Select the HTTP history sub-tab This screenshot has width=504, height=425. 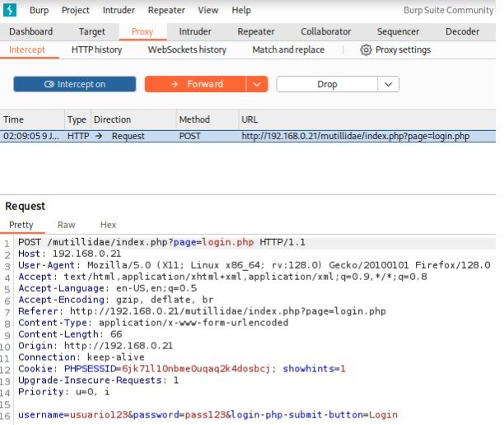tap(96, 50)
